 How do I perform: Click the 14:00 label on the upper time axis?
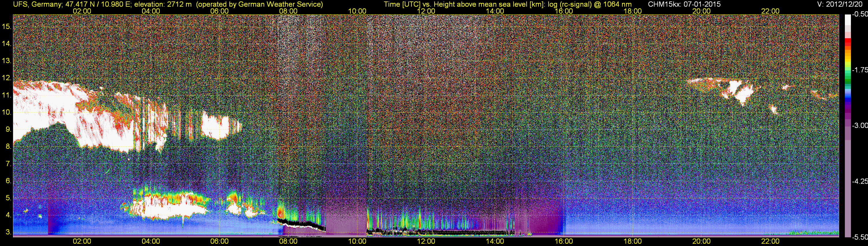click(x=495, y=11)
